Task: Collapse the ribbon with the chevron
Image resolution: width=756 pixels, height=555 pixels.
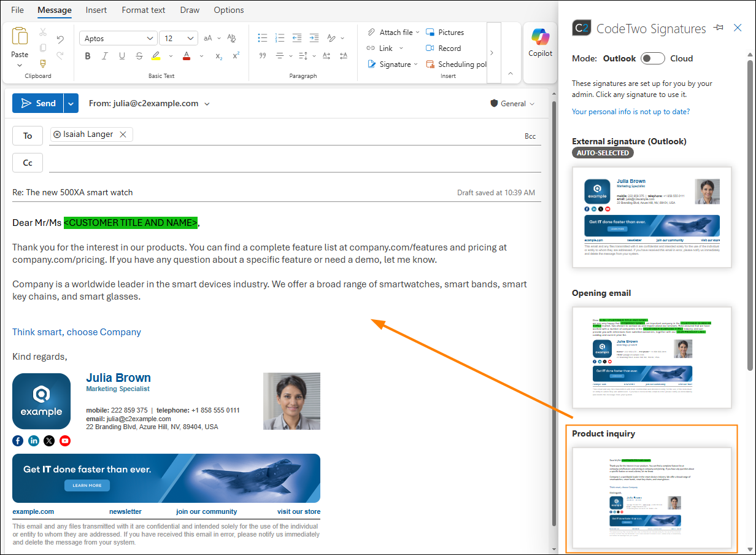Action: (x=511, y=73)
